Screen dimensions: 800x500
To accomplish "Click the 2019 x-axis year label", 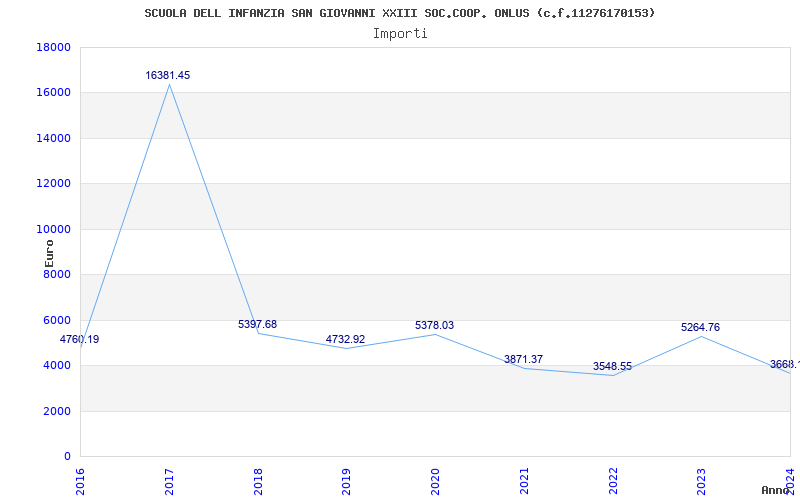I will click(x=346, y=482).
